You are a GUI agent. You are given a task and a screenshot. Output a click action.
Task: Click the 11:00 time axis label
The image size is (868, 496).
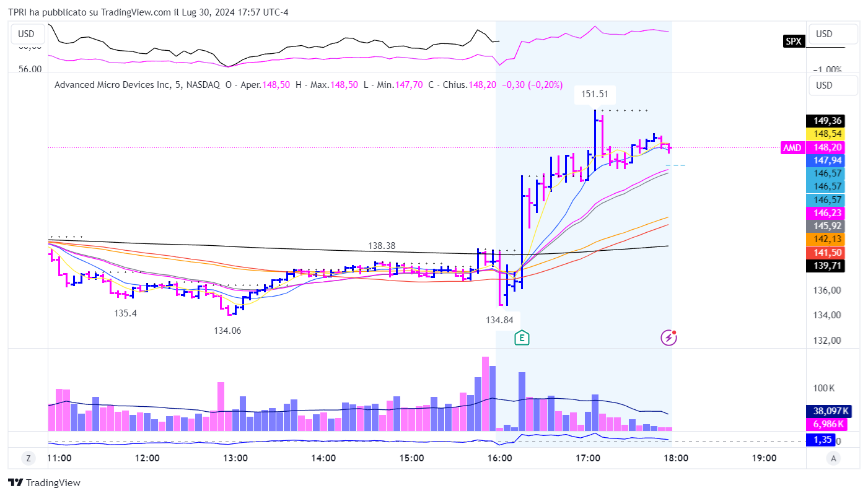59,458
